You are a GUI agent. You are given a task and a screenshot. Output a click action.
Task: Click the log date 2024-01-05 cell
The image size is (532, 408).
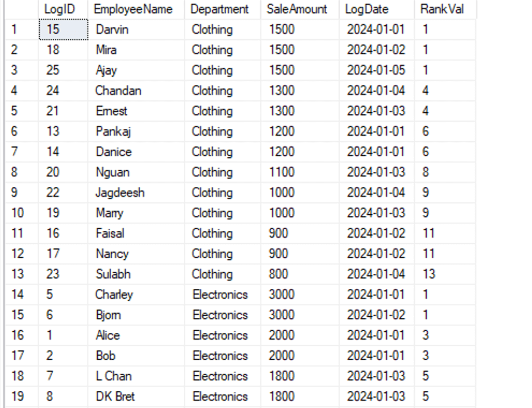pyautogui.click(x=376, y=70)
